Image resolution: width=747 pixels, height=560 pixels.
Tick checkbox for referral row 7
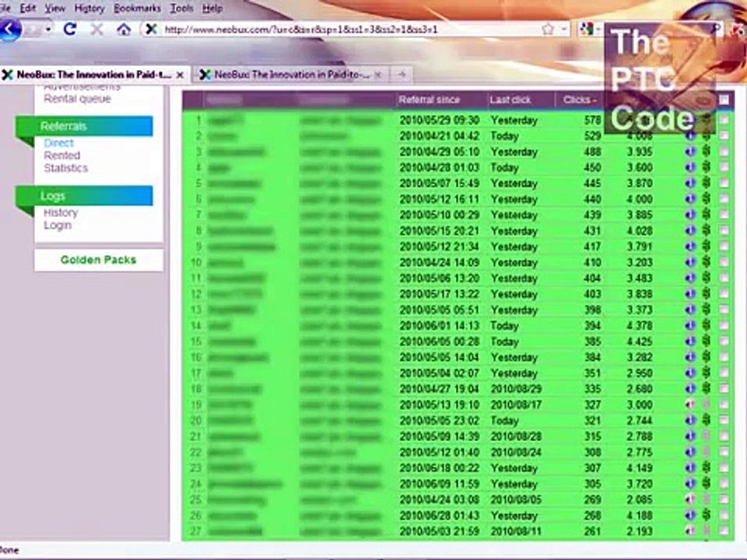click(x=724, y=215)
